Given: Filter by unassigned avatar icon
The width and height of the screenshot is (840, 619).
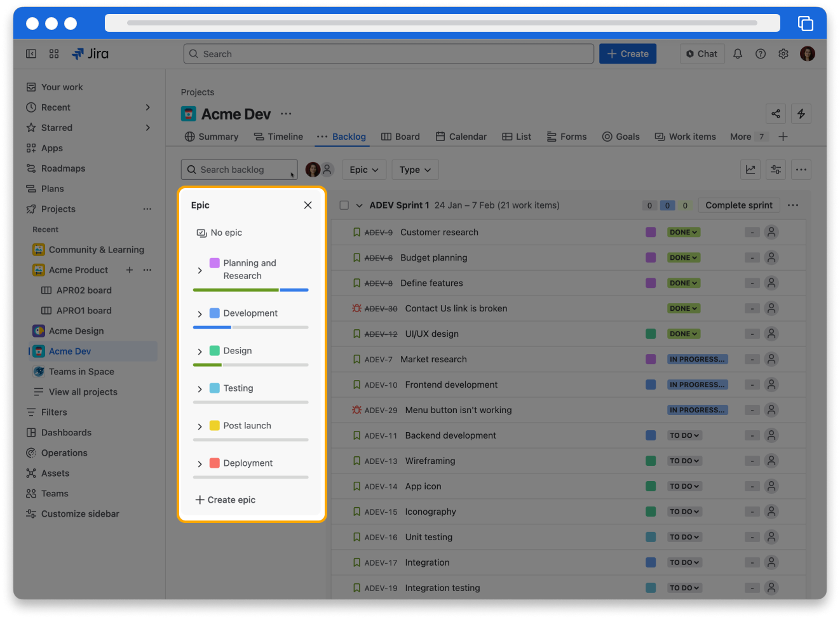Looking at the screenshot, I should (x=327, y=169).
